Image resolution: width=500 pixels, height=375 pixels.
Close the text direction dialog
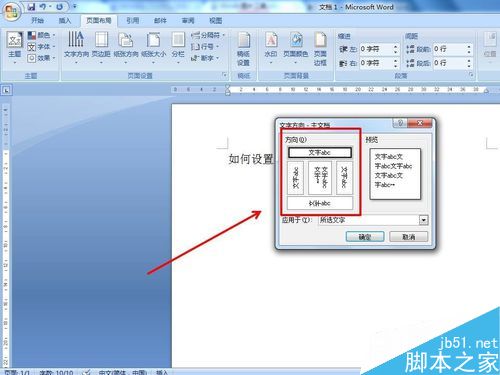pos(420,123)
